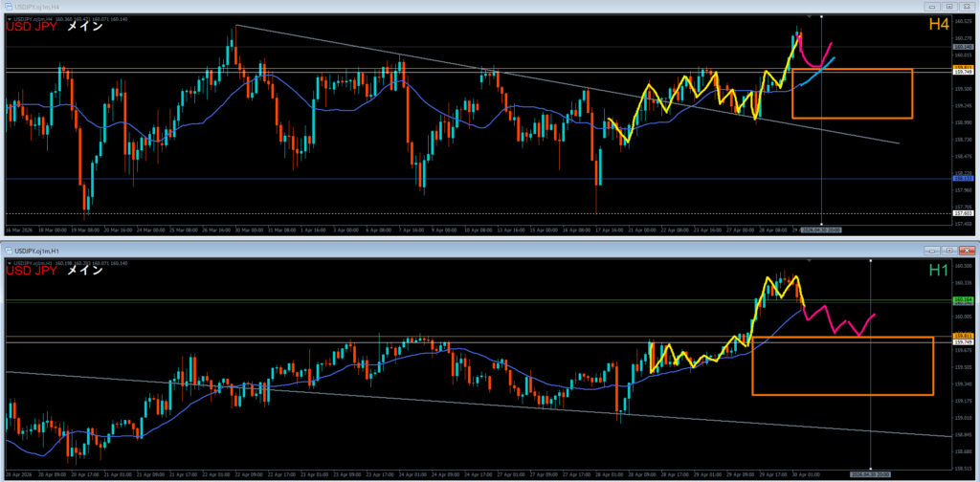Click the 157.603 dotted line price label
Viewport: 980px width, 482px height.
click(x=963, y=213)
